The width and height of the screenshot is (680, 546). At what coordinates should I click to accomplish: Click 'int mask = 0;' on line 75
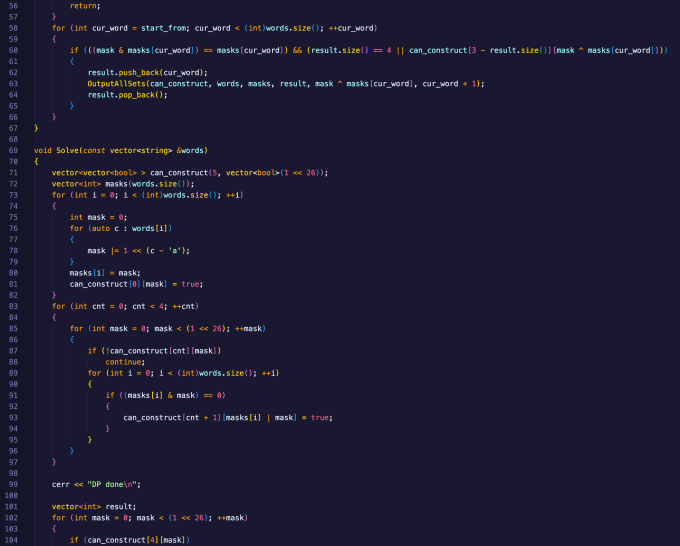pos(98,217)
